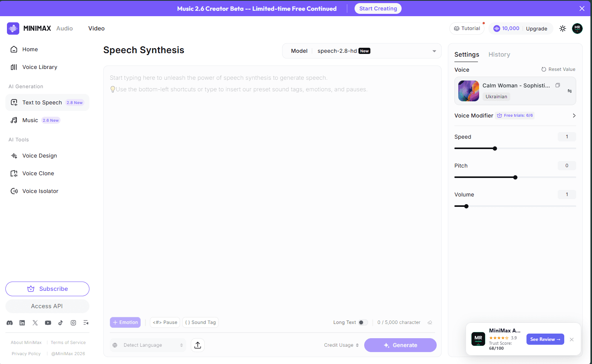Click the Calm Woman voice thumbnail
This screenshot has height=364, width=592.
(x=469, y=91)
